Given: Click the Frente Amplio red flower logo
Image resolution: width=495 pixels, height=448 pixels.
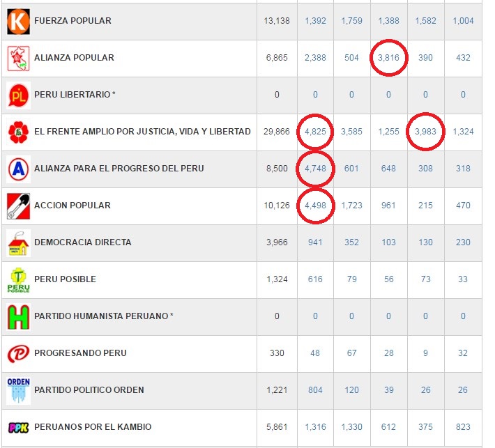Looking at the screenshot, I should [x=18, y=132].
